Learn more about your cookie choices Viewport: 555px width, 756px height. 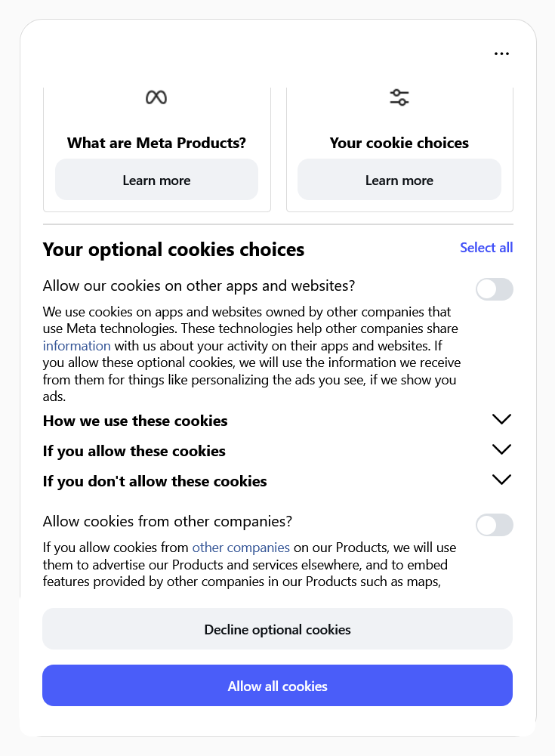(x=399, y=180)
